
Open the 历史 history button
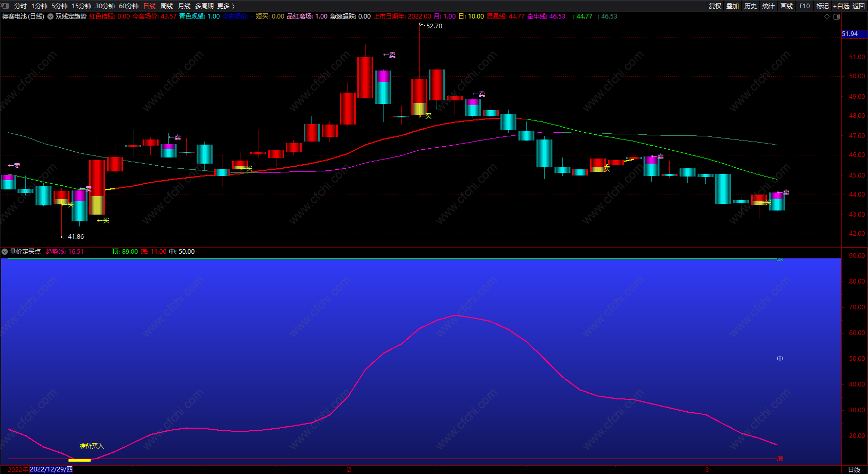point(751,6)
